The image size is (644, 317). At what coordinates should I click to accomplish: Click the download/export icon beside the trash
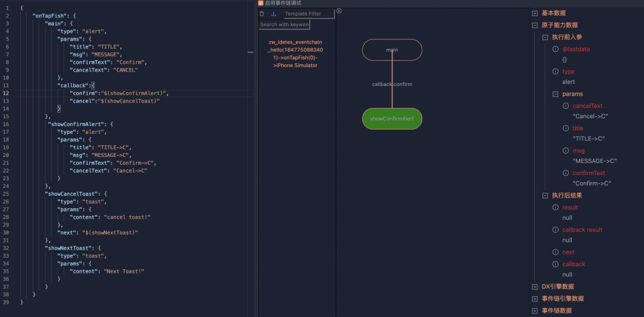[x=274, y=14]
